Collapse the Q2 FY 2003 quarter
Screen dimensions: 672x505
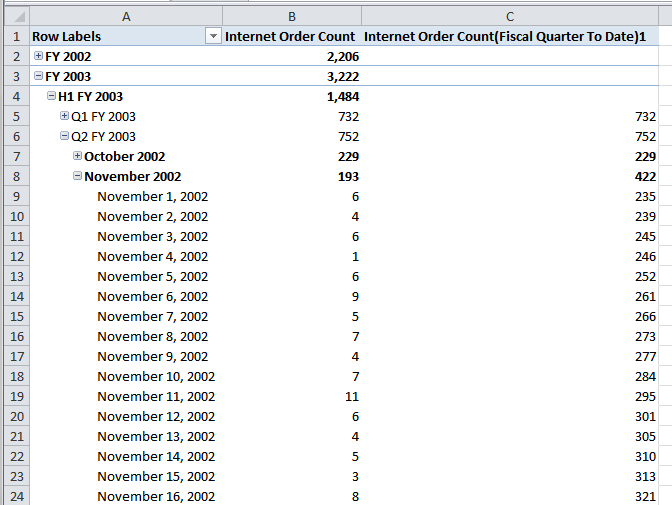click(64, 136)
